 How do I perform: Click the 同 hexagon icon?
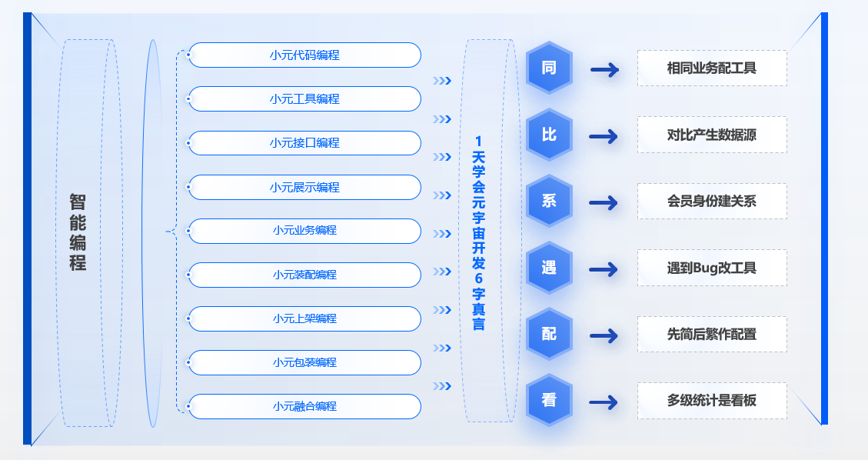[x=549, y=68]
